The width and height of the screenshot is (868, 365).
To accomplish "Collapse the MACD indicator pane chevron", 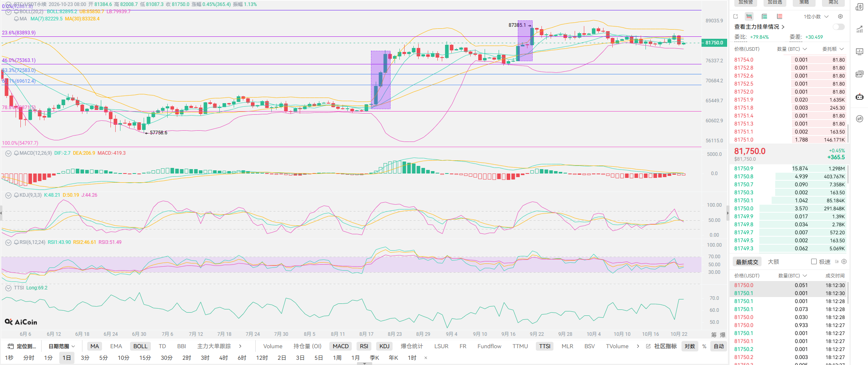I will click(8, 153).
